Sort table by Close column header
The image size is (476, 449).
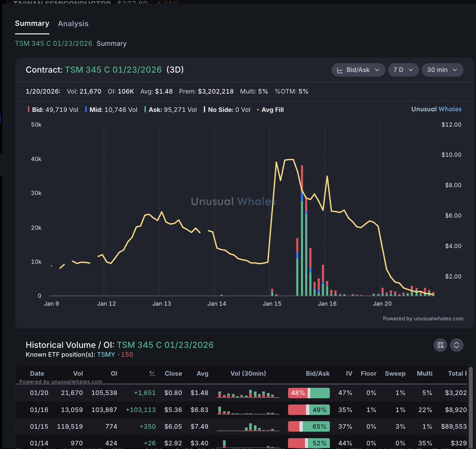click(x=173, y=374)
